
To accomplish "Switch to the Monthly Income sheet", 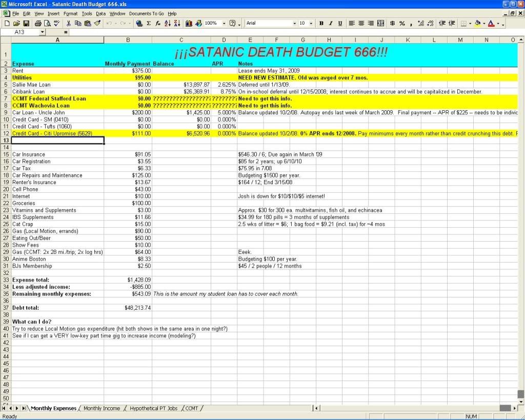I will pos(102,408).
